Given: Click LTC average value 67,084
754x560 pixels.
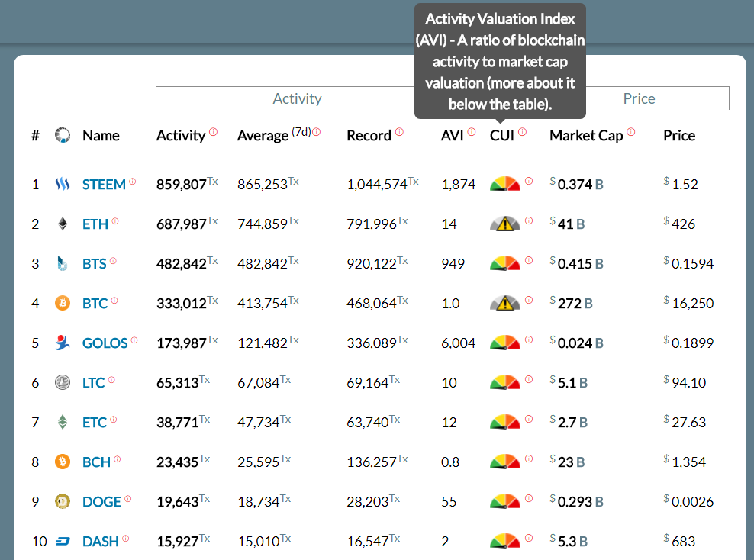Looking at the screenshot, I should (x=258, y=383).
